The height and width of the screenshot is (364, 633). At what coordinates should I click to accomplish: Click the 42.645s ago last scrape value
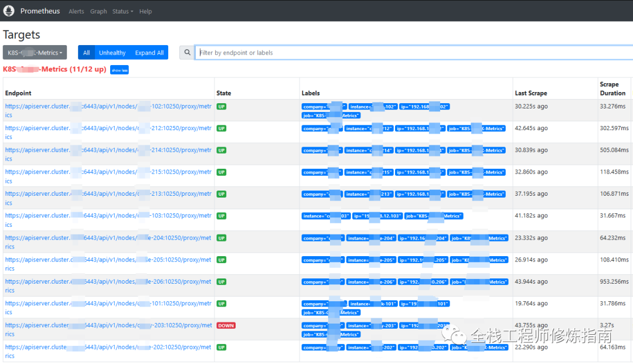531,128
